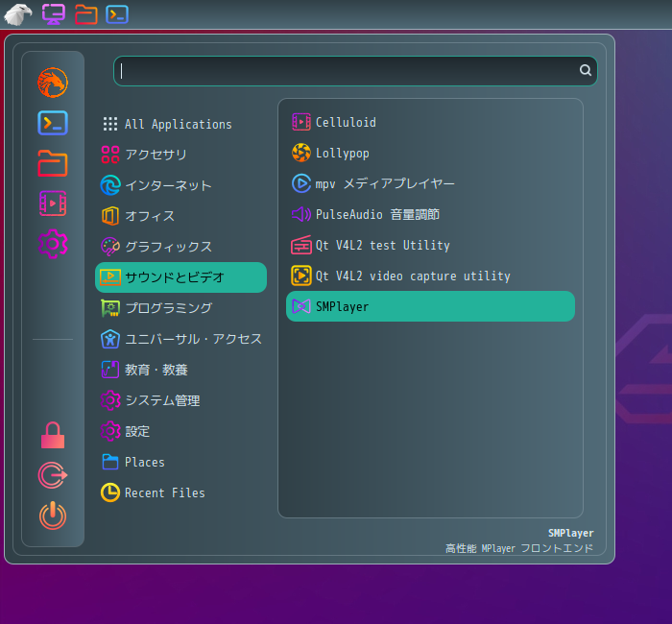Viewport: 672px width, 624px height.
Task: Open the Garuda eagle menu launcher
Action: pyautogui.click(x=17, y=14)
